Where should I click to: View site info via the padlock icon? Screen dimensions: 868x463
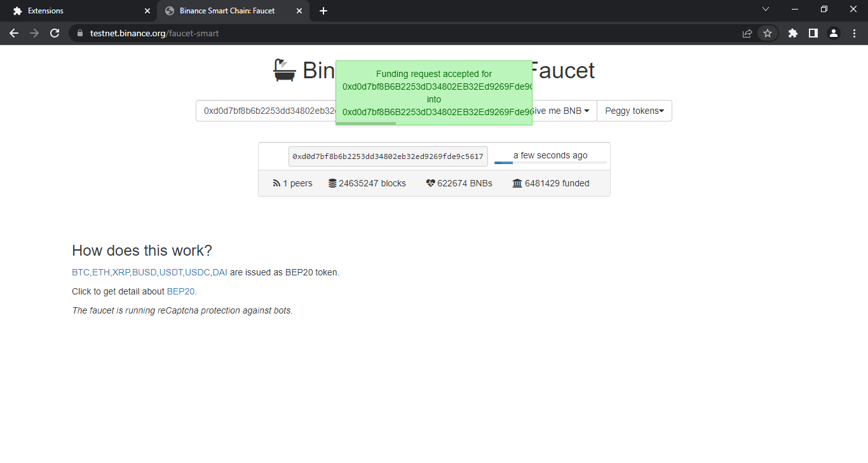tap(79, 33)
